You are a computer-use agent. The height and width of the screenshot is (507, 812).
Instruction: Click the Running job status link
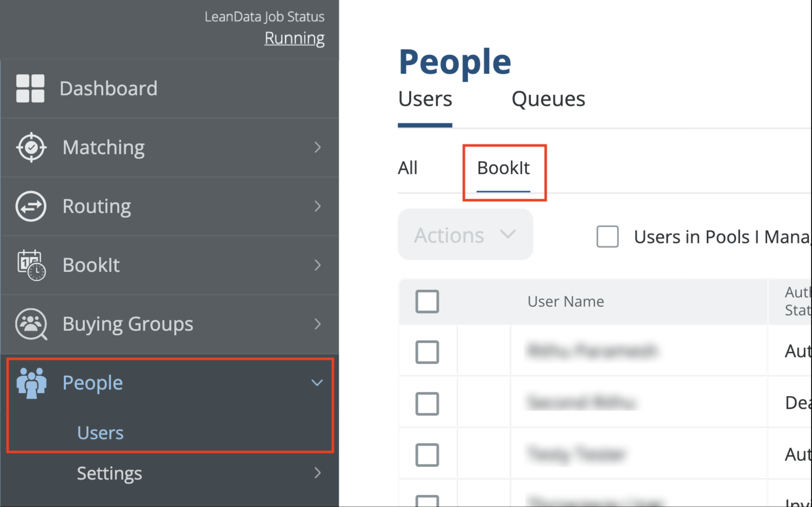coord(294,38)
